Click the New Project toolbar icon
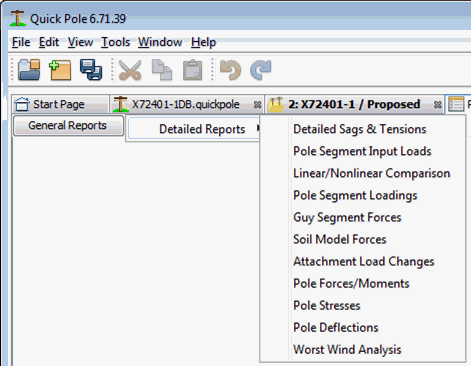471x366 pixels. [60, 70]
